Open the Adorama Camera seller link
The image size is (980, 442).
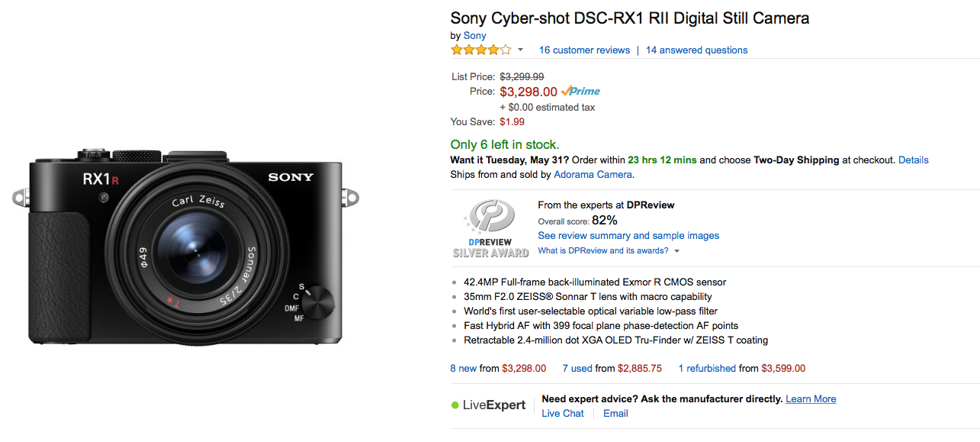pos(593,174)
